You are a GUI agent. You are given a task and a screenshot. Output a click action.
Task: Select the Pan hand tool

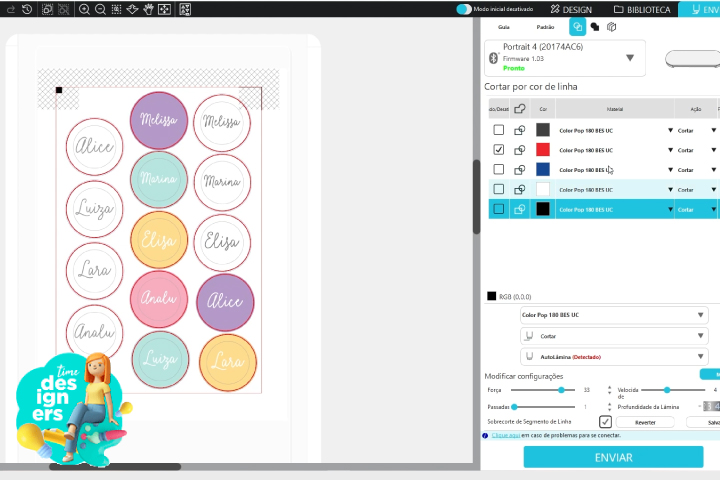click(148, 9)
